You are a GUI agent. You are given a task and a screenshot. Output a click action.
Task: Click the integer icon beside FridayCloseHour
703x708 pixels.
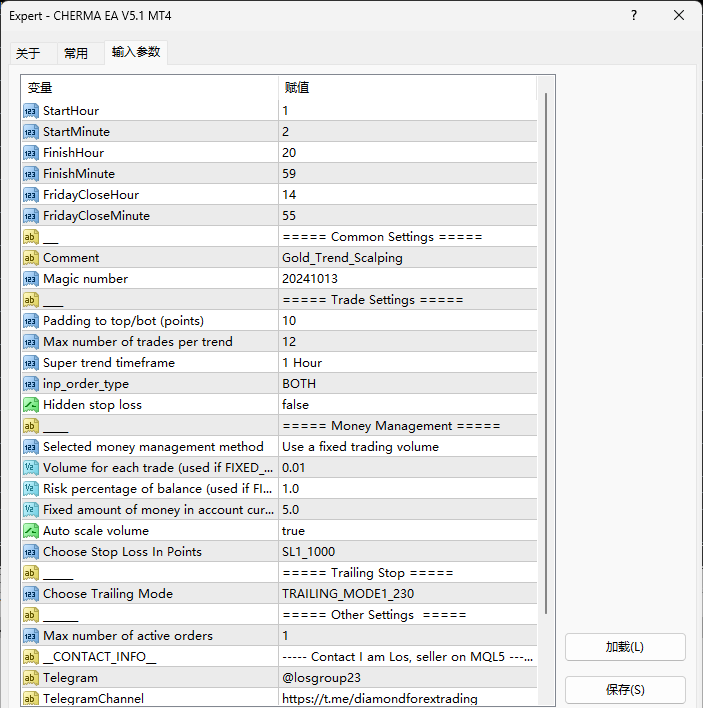30,195
